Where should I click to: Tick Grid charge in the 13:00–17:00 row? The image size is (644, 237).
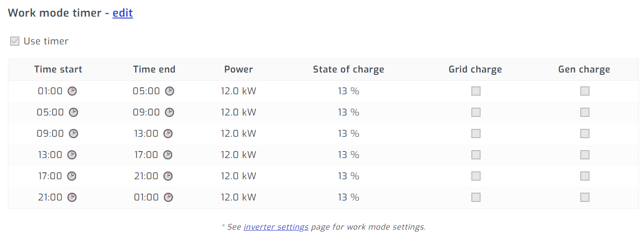(476, 155)
